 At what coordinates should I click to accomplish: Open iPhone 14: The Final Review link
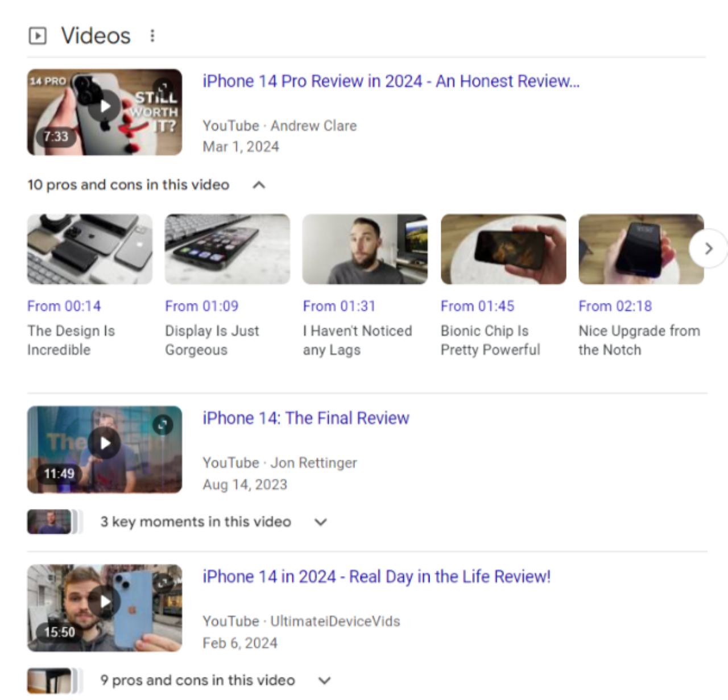click(305, 418)
